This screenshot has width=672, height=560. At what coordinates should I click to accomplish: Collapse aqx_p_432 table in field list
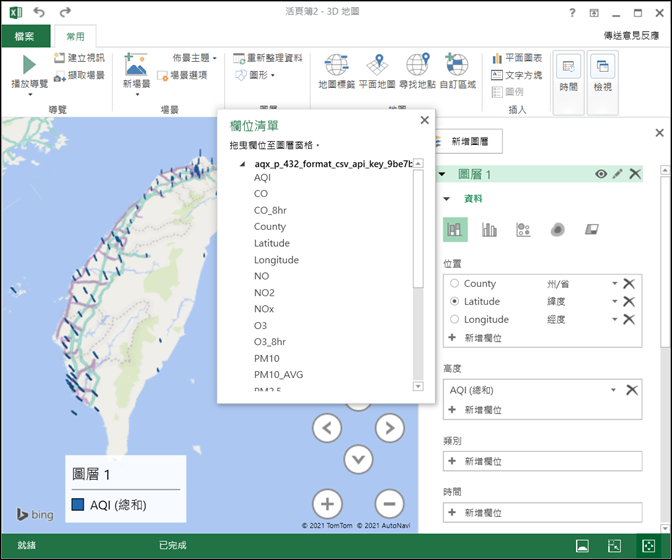(243, 164)
